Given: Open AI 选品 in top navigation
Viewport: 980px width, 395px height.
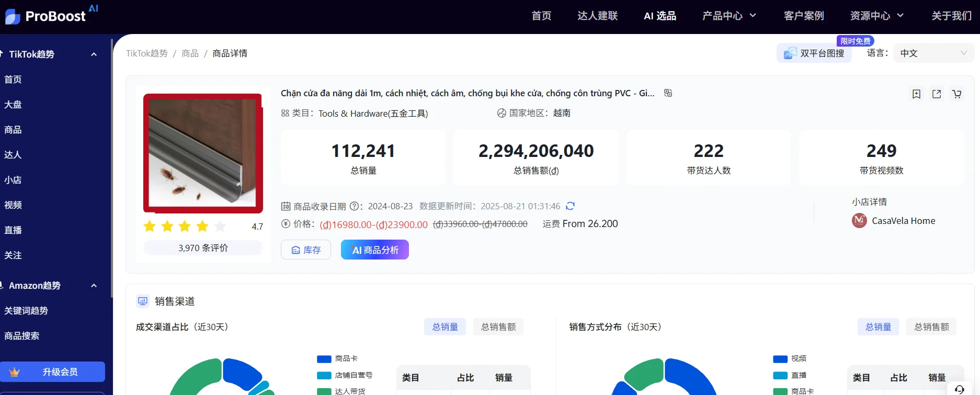Looking at the screenshot, I should point(660,16).
